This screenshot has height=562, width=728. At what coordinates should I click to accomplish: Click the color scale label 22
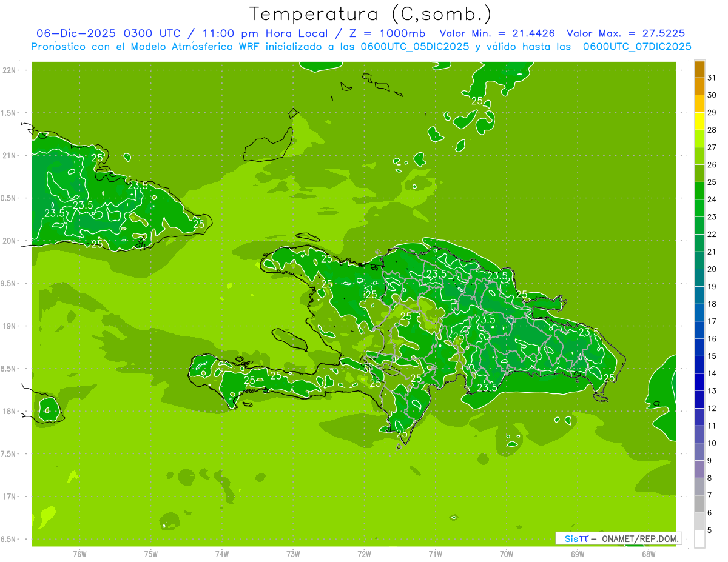coord(712,235)
